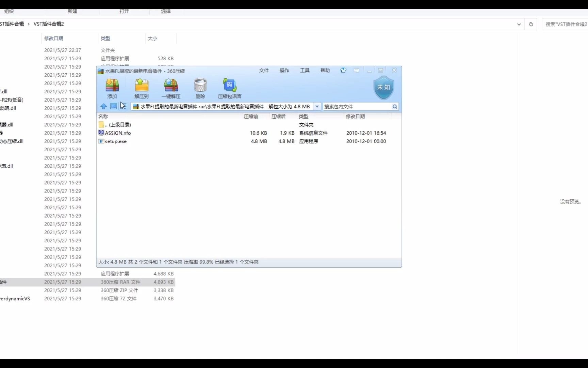Image resolution: width=588 pixels, height=368 pixels.
Task: Select the 360压缩 RAR 文件 row in Explorer
Action: pos(87,282)
